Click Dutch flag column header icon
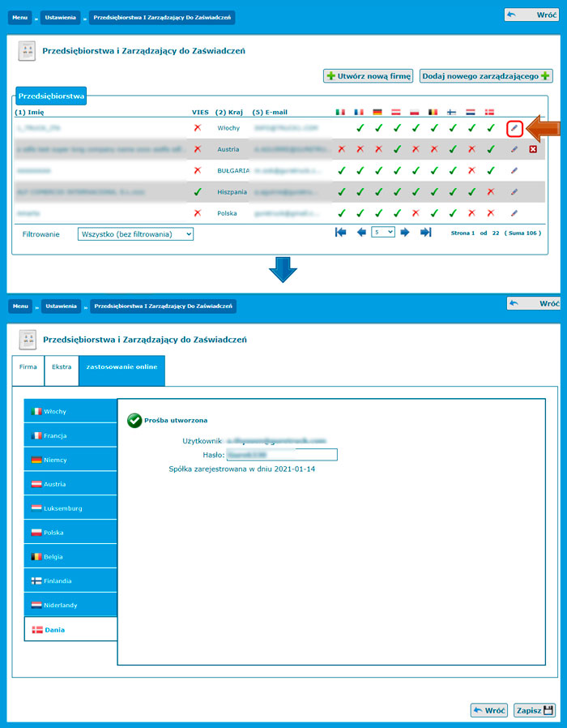 [471, 112]
